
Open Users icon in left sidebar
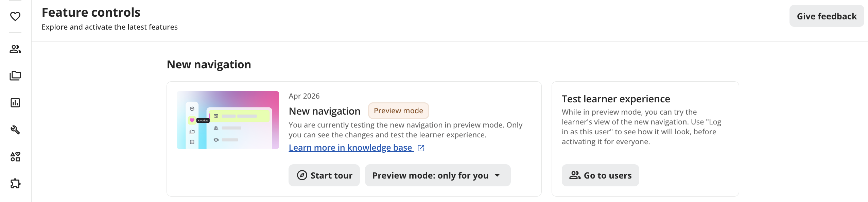pyautogui.click(x=15, y=49)
